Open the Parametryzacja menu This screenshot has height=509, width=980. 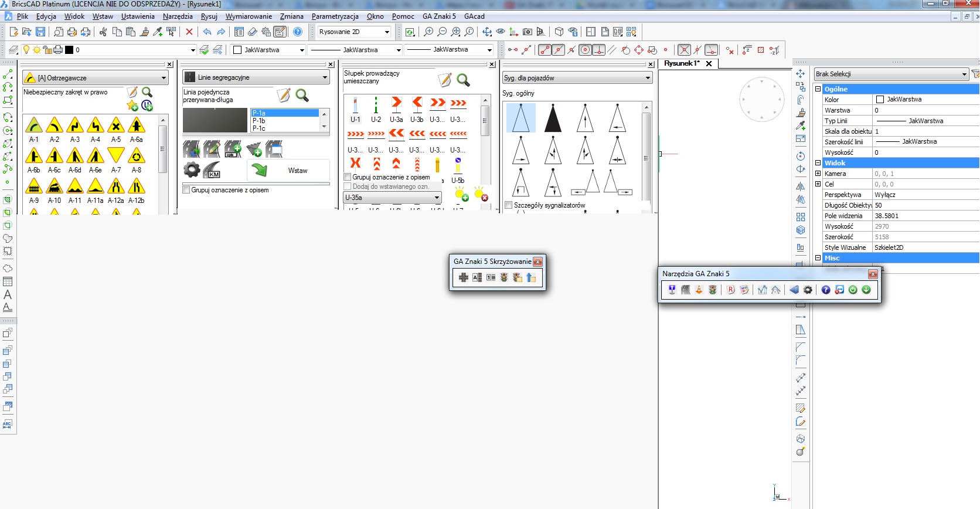tap(335, 16)
